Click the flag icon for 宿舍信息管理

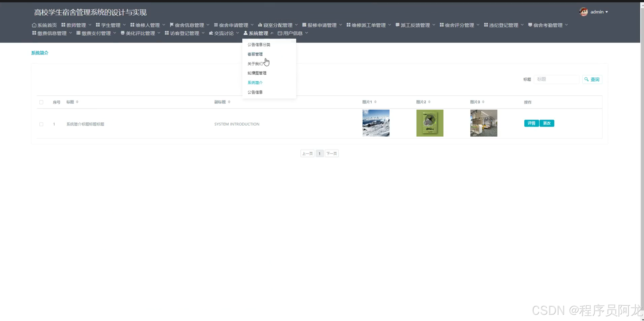(172, 25)
